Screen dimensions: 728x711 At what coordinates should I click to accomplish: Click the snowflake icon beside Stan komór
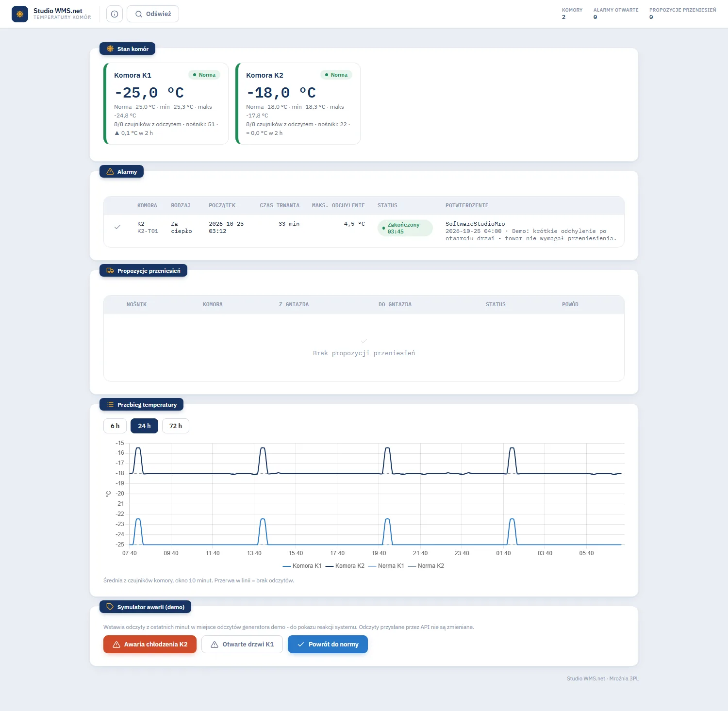coord(110,49)
